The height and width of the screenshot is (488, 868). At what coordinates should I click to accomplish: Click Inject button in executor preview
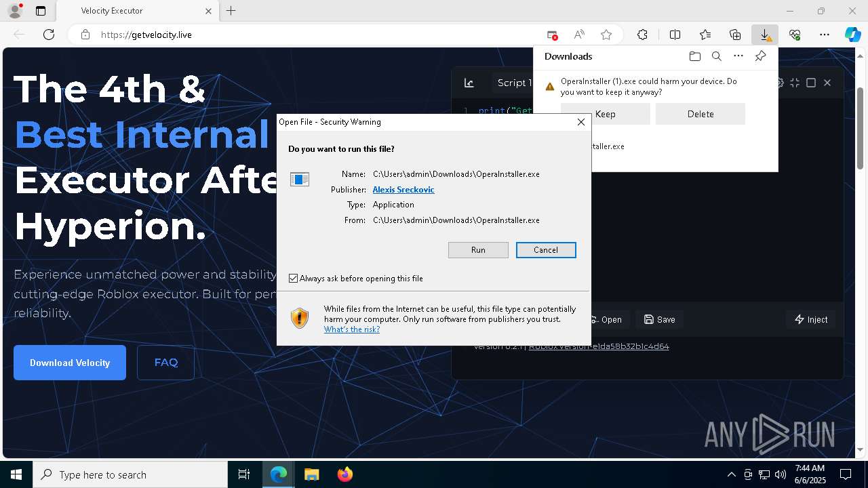pos(811,319)
